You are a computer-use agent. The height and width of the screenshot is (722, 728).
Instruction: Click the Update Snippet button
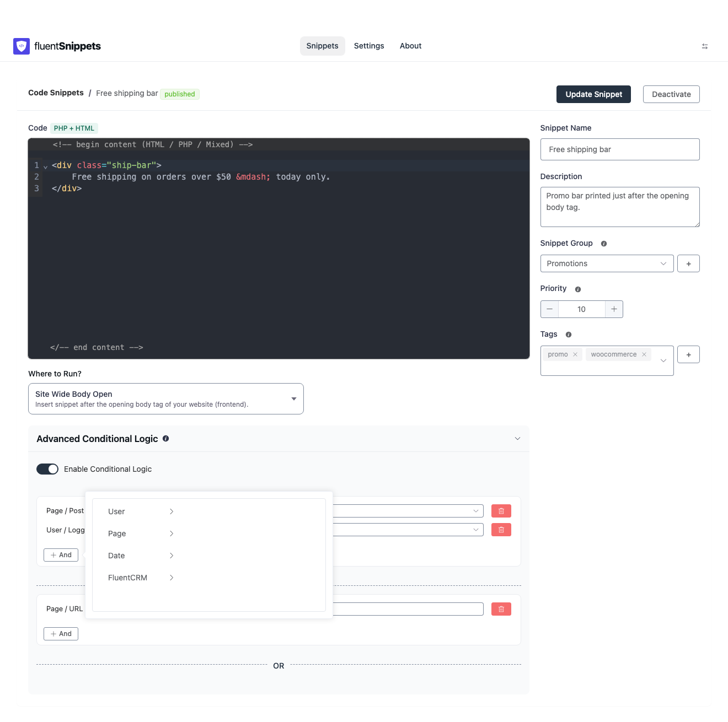point(593,94)
